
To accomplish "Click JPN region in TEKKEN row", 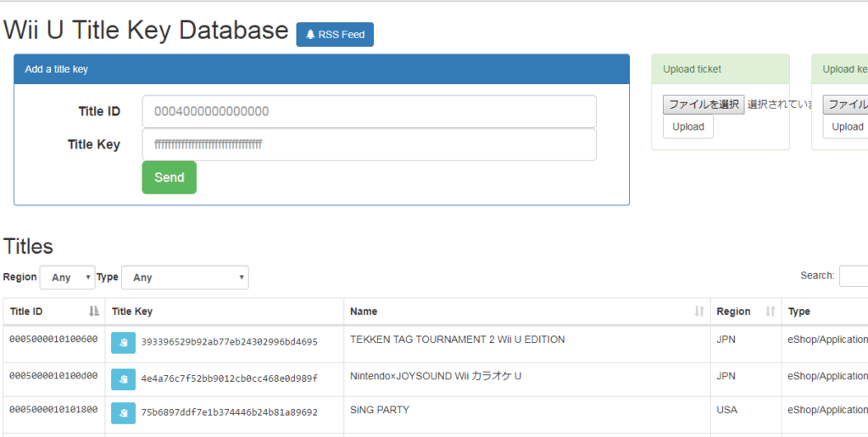I will 726,339.
